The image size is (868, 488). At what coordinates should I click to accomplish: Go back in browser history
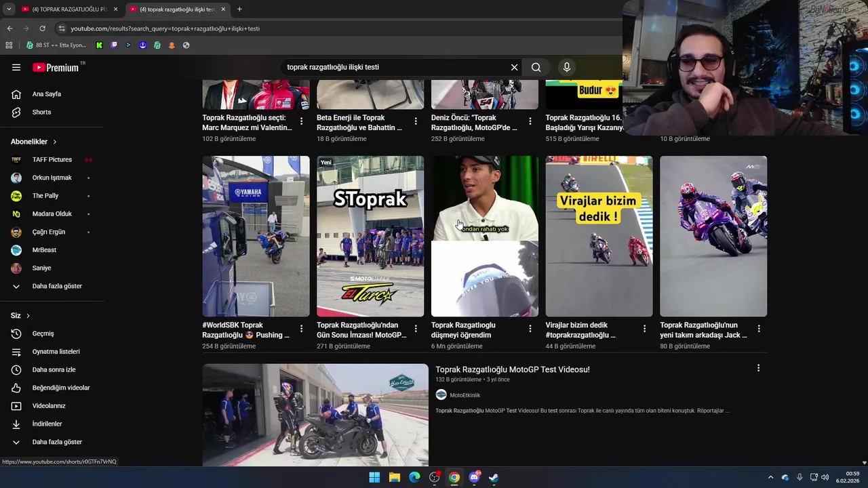point(9,28)
